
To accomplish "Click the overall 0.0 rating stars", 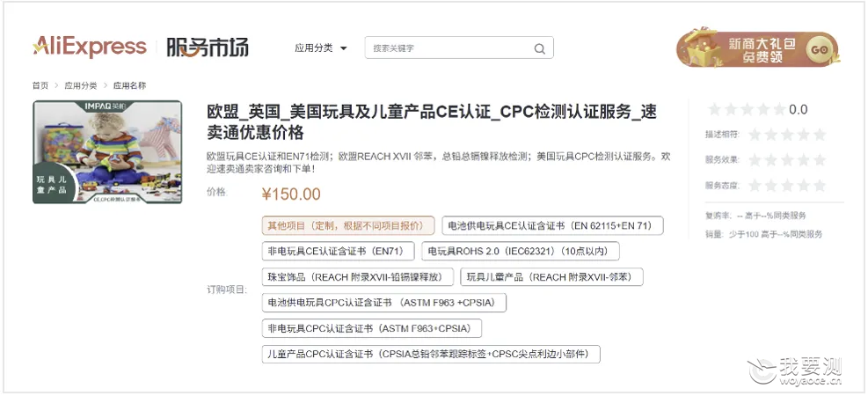I will (x=747, y=109).
